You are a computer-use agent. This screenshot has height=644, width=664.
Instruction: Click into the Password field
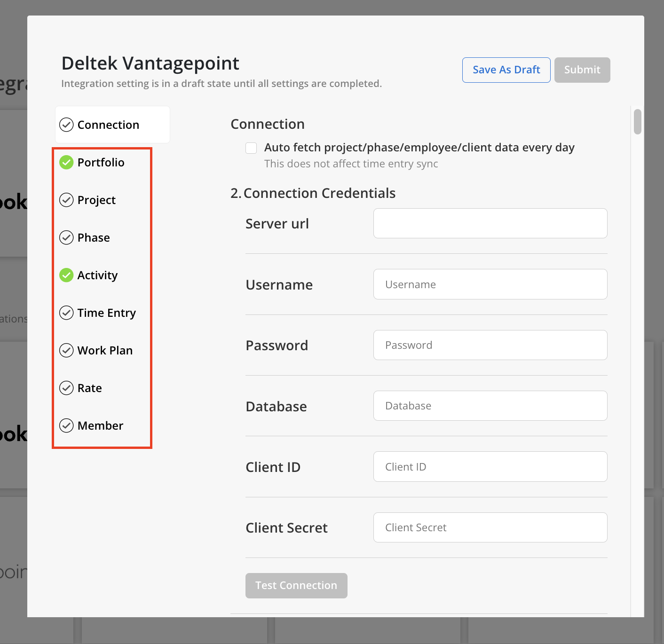tap(490, 345)
